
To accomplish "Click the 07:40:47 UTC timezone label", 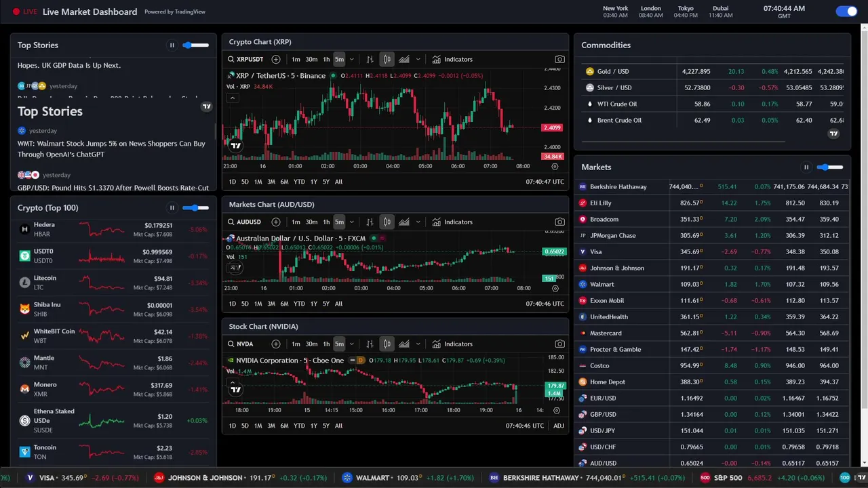I will (x=545, y=182).
